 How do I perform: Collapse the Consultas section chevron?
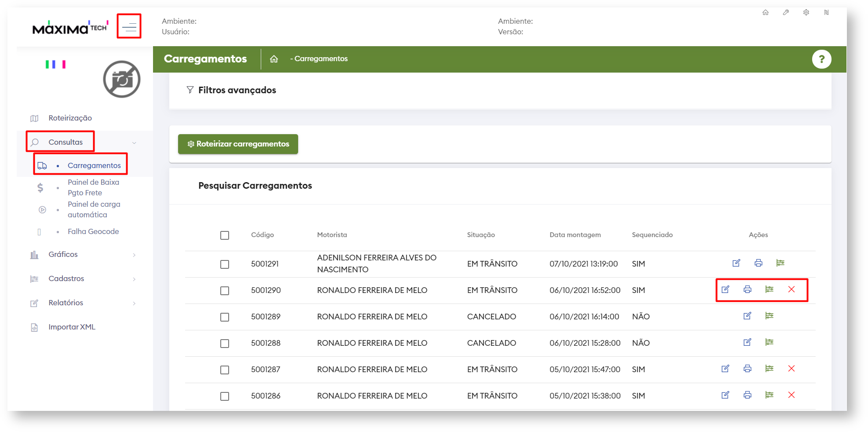(x=134, y=143)
